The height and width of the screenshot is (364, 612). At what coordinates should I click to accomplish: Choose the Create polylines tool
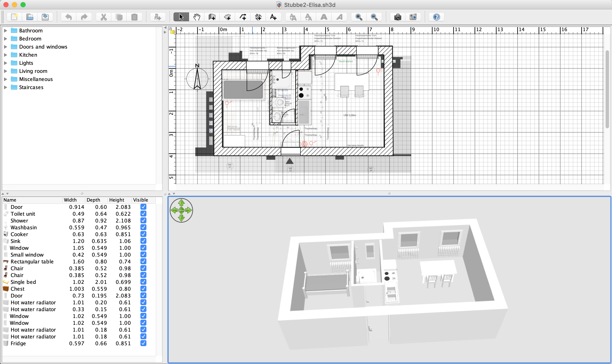coord(243,17)
